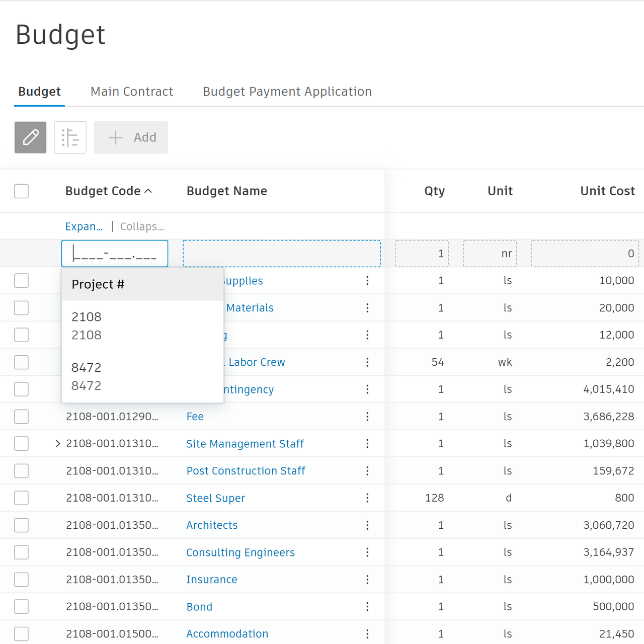Open the three-dot menu for Steel Super

click(x=367, y=498)
